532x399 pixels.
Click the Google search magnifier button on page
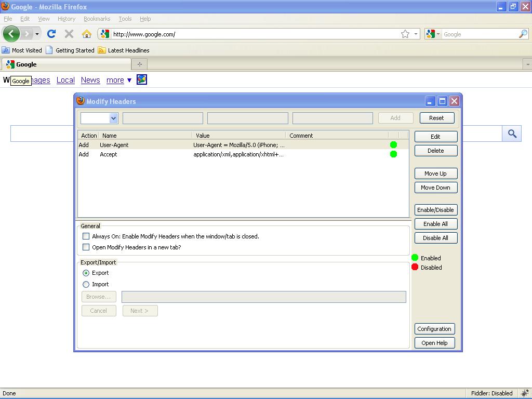[x=512, y=134]
